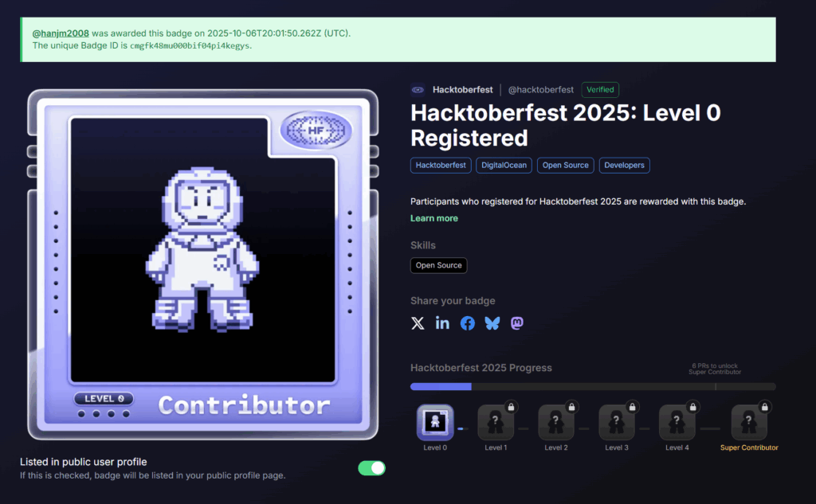Viewport: 816px width, 504px height.
Task: Click the Hacktoberfest organization logo icon
Action: point(418,89)
